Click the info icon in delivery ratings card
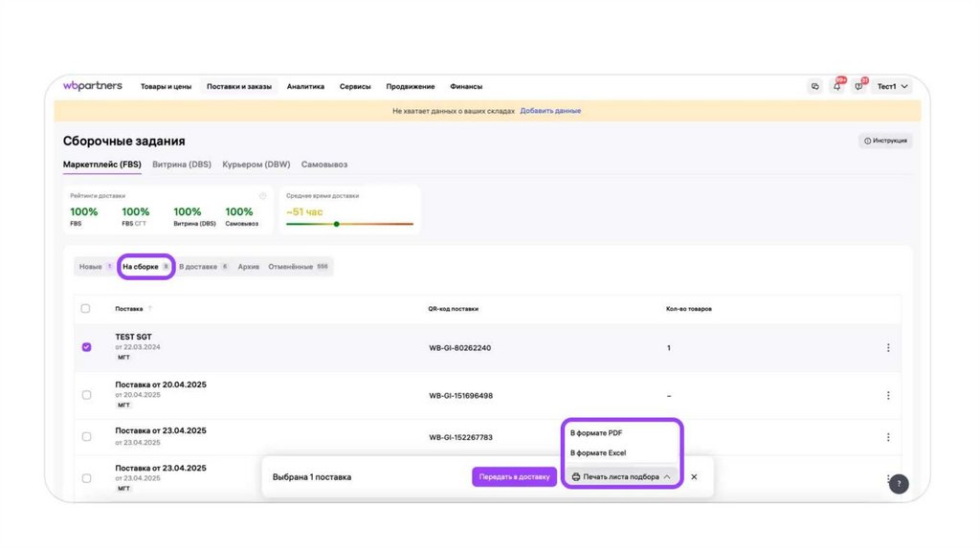980x549 pixels. coord(262,196)
